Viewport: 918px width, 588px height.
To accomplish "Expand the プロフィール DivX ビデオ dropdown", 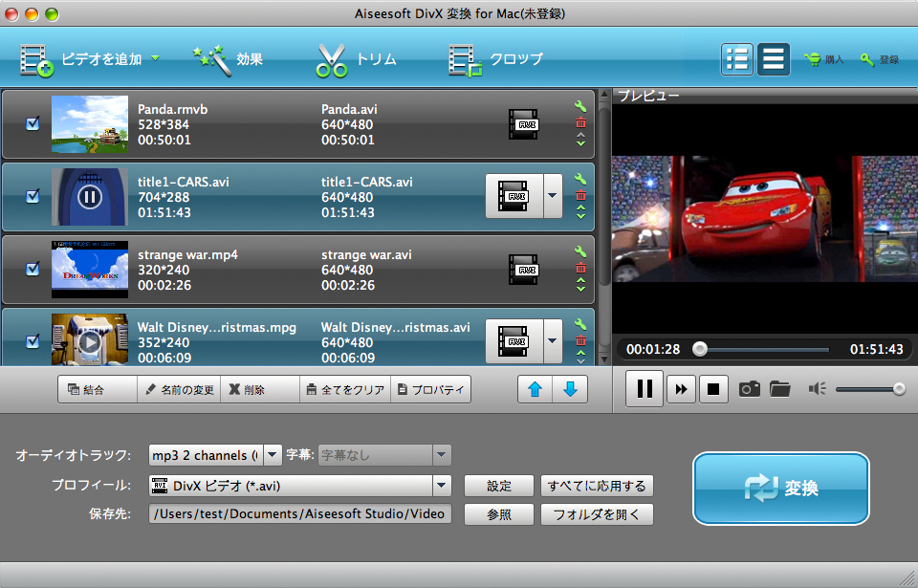I will tap(441, 486).
